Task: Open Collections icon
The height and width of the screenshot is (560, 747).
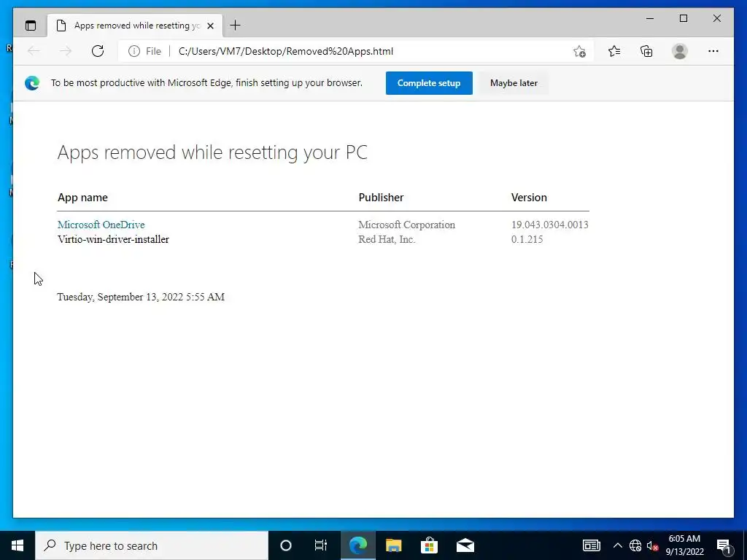Action: click(x=646, y=51)
